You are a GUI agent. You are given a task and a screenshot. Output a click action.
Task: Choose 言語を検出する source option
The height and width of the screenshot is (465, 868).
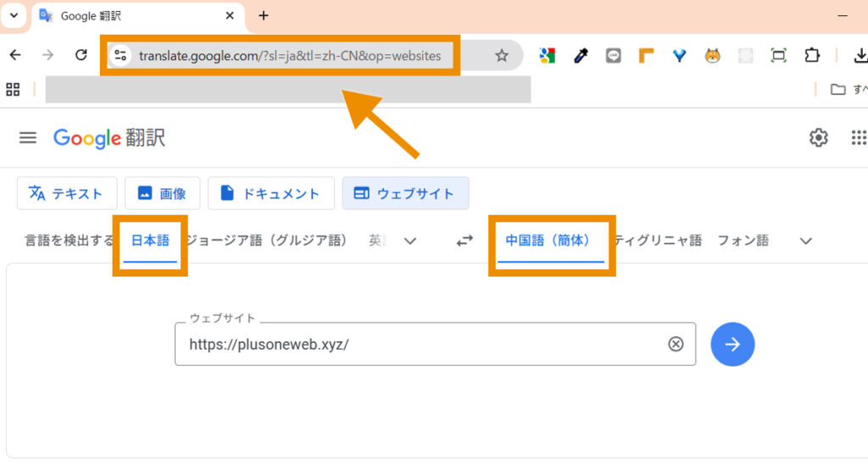(68, 241)
